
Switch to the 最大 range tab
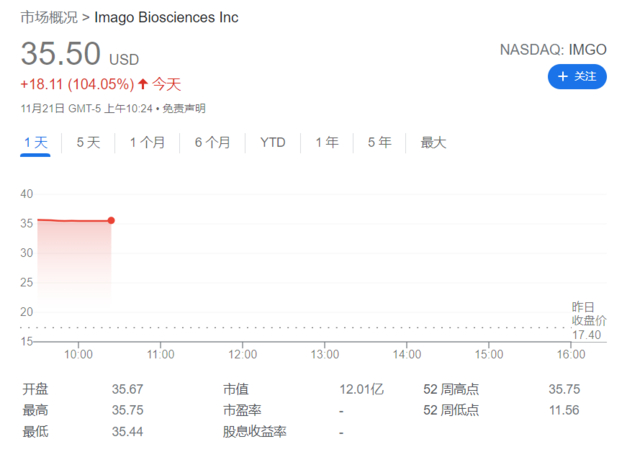click(x=433, y=143)
